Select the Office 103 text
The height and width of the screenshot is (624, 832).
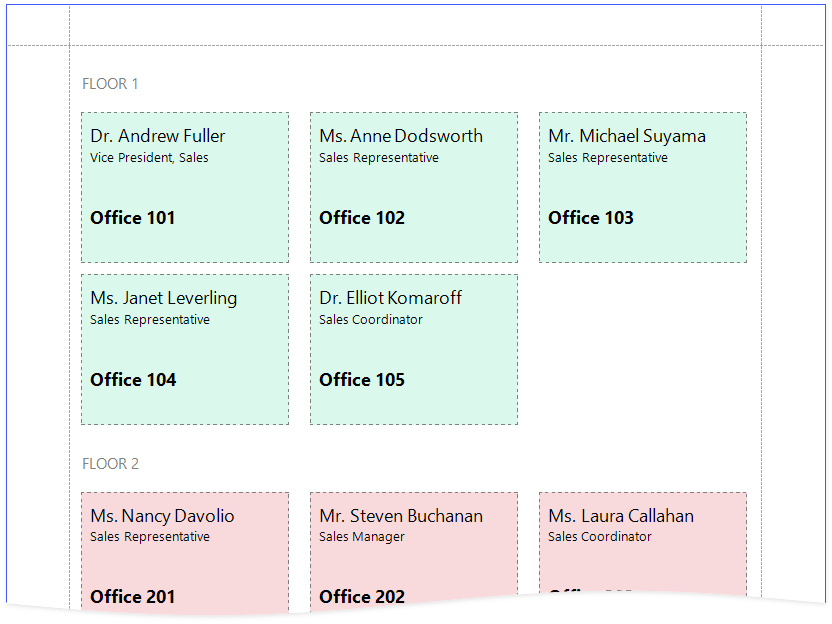(591, 218)
